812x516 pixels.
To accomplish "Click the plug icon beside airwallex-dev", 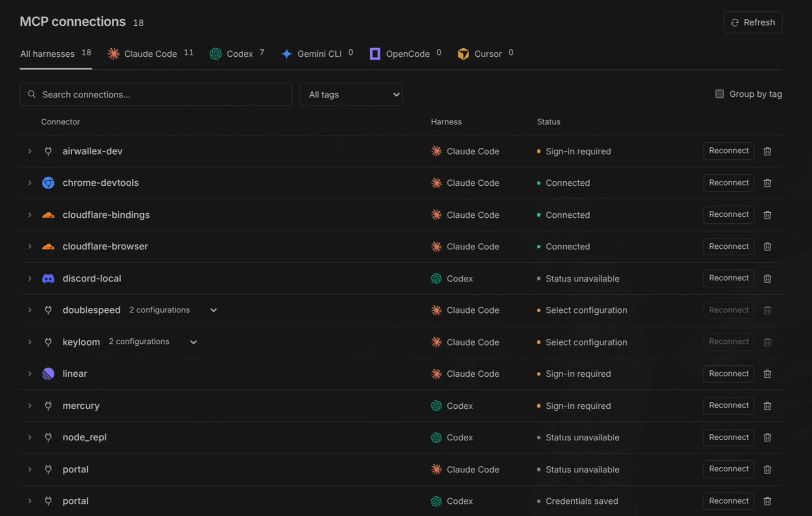I will 48,151.
